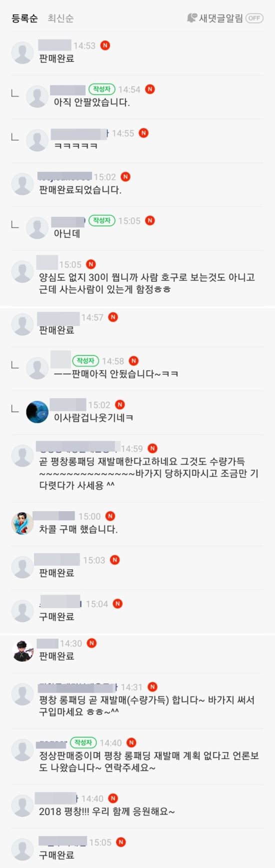The height and width of the screenshot is (868, 275).
Task: Click 작성자 badge on 14:54 reply
Action: pyautogui.click(x=101, y=89)
